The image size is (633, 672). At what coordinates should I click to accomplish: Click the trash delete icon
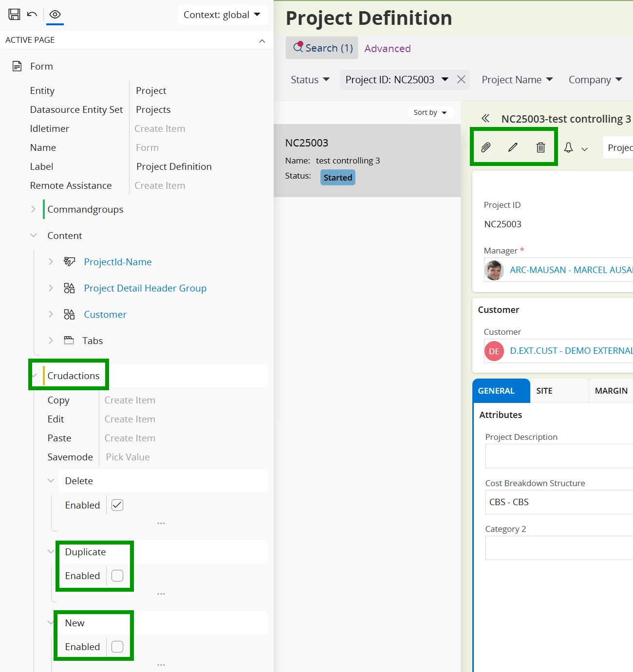[x=540, y=147]
